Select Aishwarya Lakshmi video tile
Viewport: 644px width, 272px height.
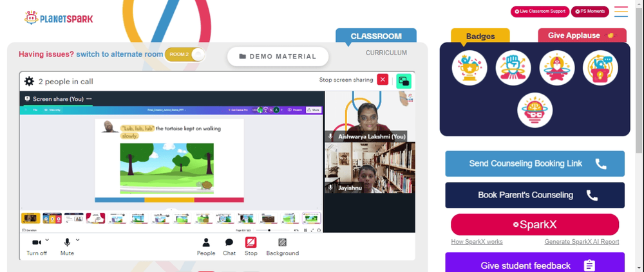tap(369, 116)
